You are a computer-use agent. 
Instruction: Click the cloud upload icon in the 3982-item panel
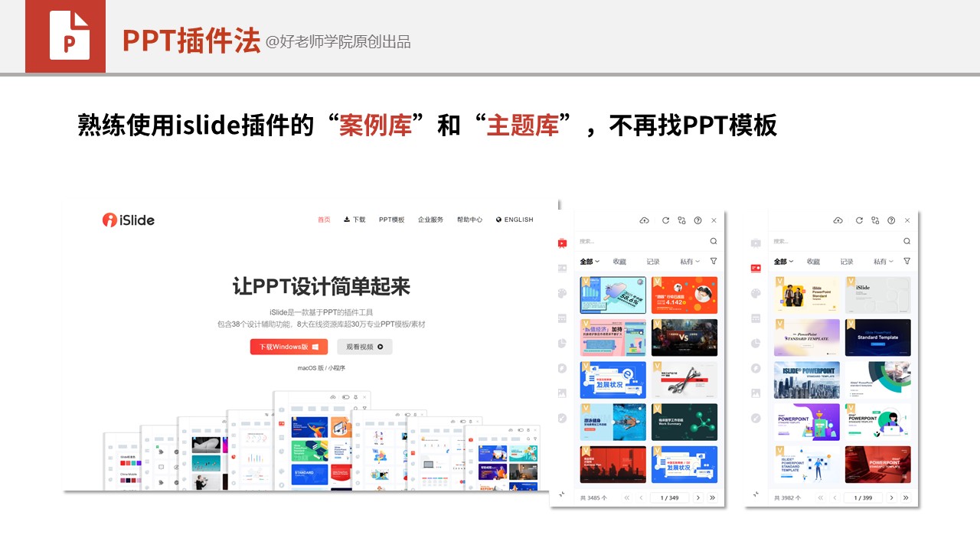(x=838, y=220)
